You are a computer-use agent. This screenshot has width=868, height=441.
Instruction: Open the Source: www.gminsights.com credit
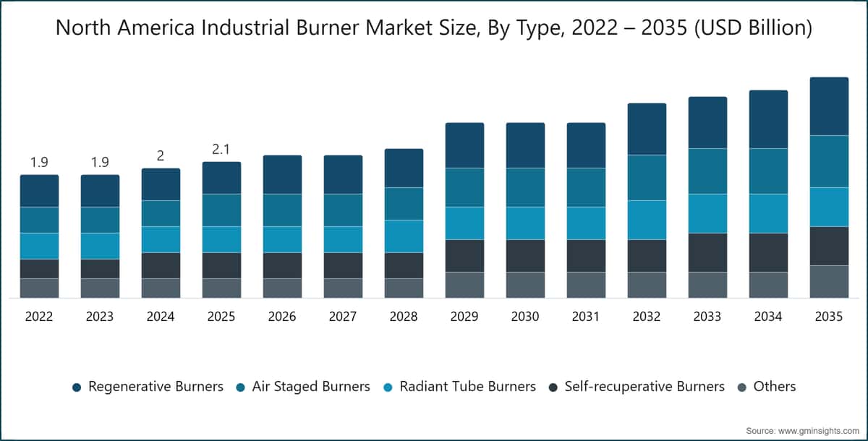[802, 430]
